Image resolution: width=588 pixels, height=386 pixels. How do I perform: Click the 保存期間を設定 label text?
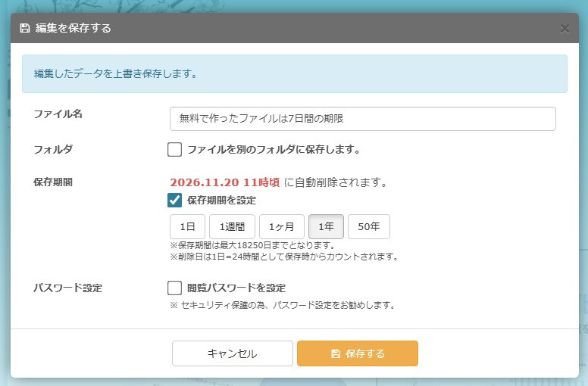(221, 201)
